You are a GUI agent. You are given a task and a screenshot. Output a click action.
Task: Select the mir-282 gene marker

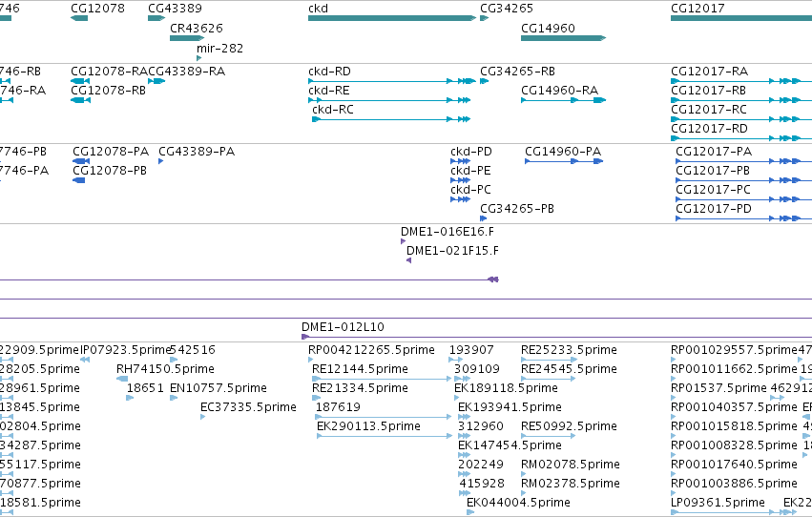(x=198, y=58)
